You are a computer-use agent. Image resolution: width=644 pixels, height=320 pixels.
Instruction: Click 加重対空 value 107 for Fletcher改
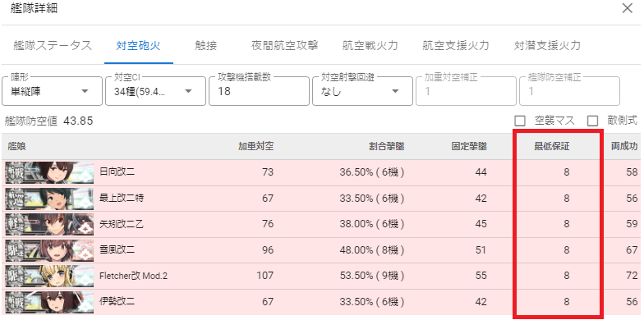coord(264,276)
